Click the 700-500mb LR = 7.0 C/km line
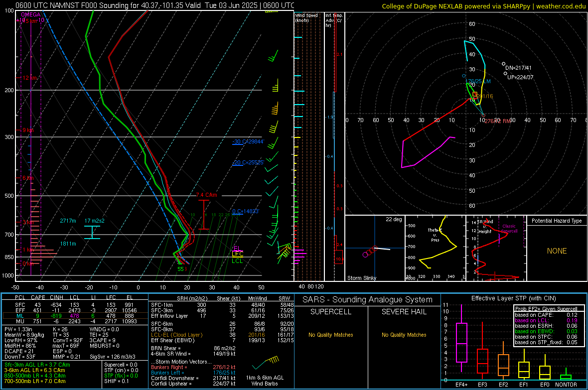Viewport: 588px width, 390px height. [x=35, y=381]
